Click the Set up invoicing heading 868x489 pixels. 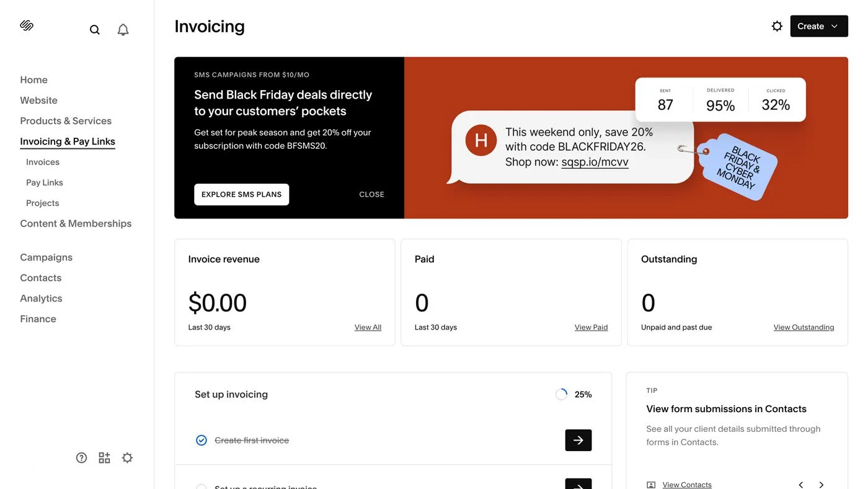[231, 394]
